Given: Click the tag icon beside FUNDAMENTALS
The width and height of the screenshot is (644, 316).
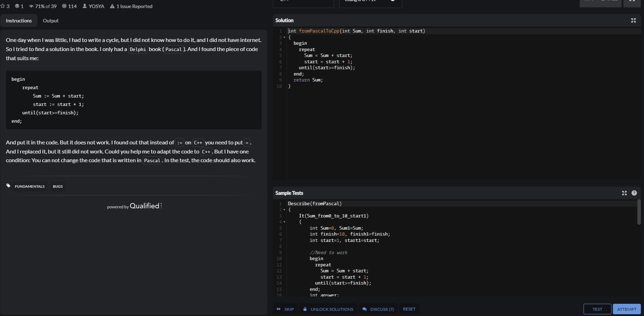Looking at the screenshot, I should [8, 185].
